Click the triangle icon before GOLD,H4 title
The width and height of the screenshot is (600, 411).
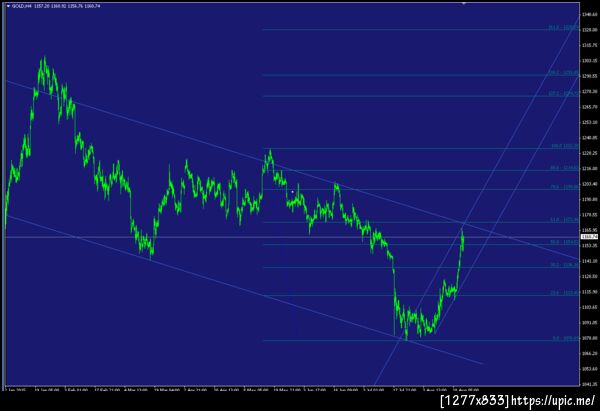pyautogui.click(x=8, y=6)
